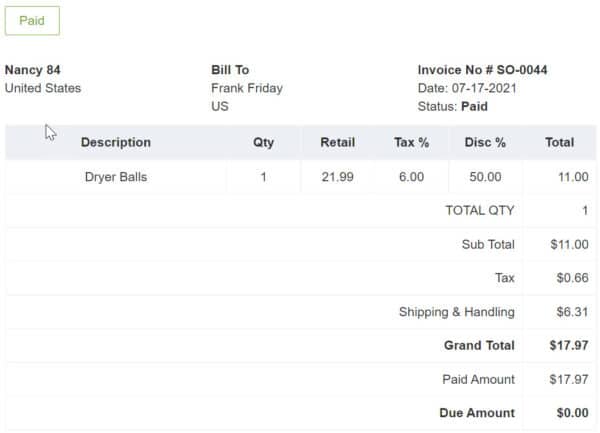Click the 21.99 retail price cell
The image size is (600, 433).
(x=338, y=177)
